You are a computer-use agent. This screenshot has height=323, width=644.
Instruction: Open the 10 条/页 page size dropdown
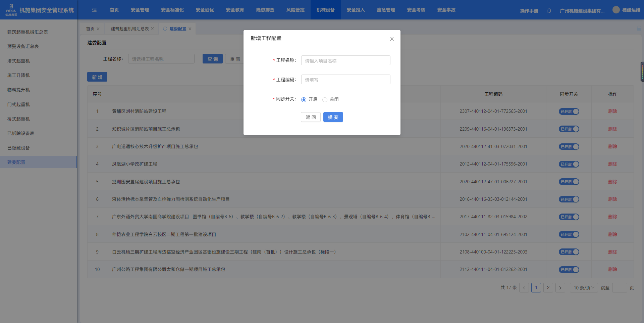coord(584,288)
